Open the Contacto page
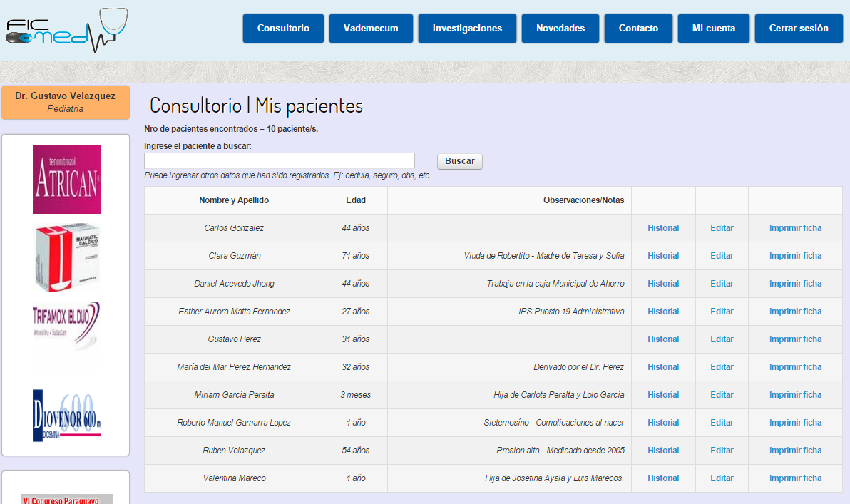This screenshot has height=504, width=850. click(x=637, y=29)
